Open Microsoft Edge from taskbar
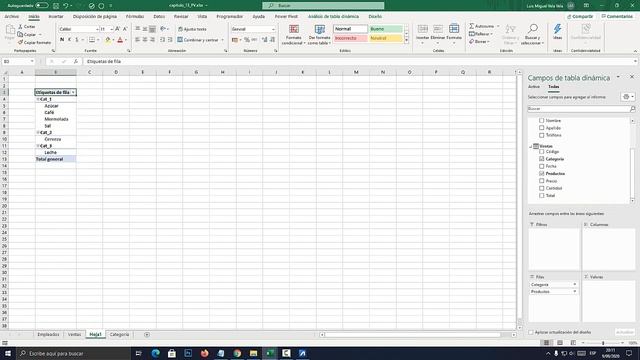Screen dimensions: 640x360 (x=156, y=353)
